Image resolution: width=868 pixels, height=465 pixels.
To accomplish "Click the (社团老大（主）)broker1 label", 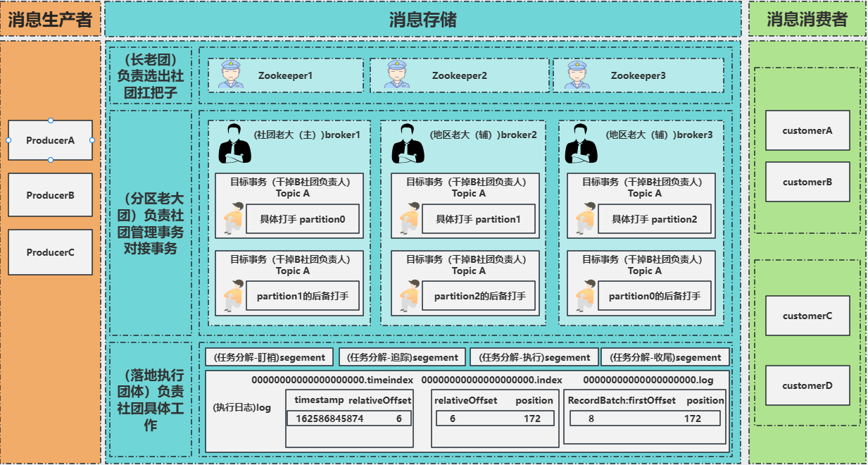I will (308, 135).
